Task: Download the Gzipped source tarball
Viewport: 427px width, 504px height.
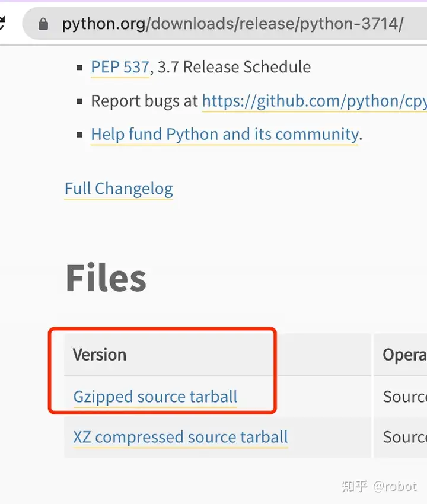Action: pos(155,397)
